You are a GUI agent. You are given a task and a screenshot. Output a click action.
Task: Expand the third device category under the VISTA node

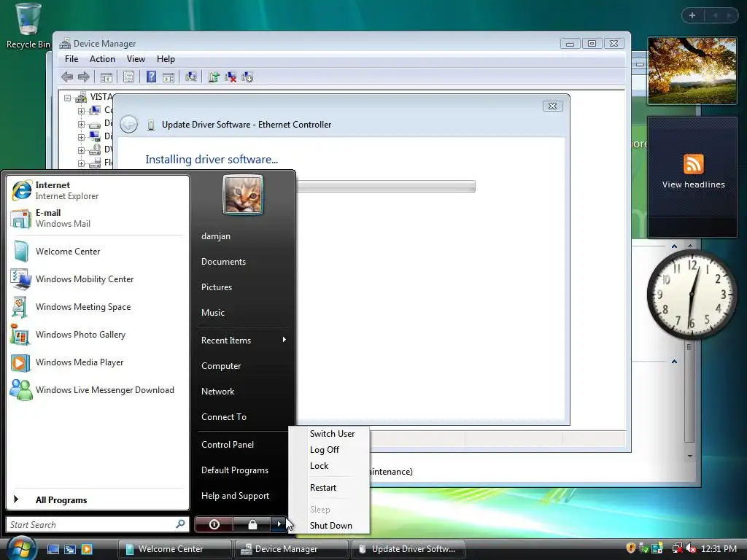pos(82,137)
